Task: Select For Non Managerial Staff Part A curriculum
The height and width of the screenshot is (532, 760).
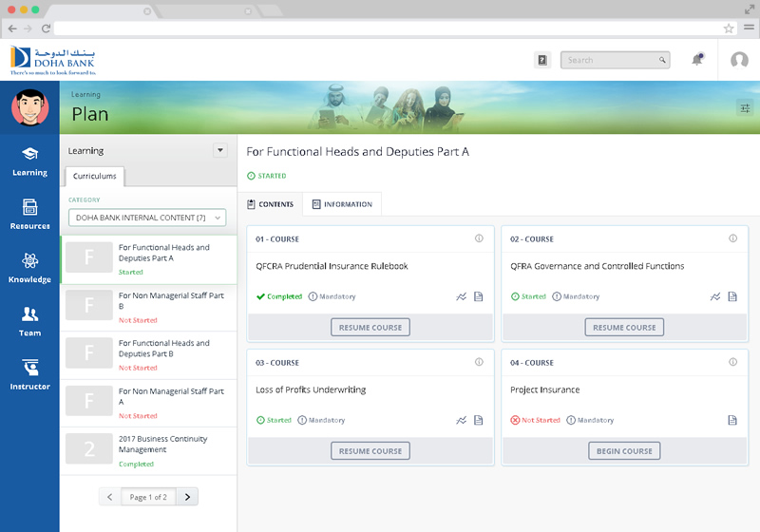Action: pyautogui.click(x=149, y=403)
